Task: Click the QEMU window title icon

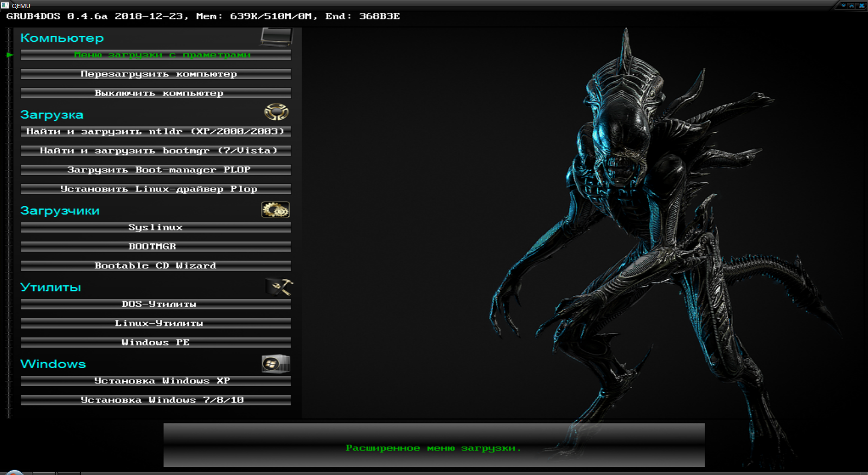Action: [5, 5]
